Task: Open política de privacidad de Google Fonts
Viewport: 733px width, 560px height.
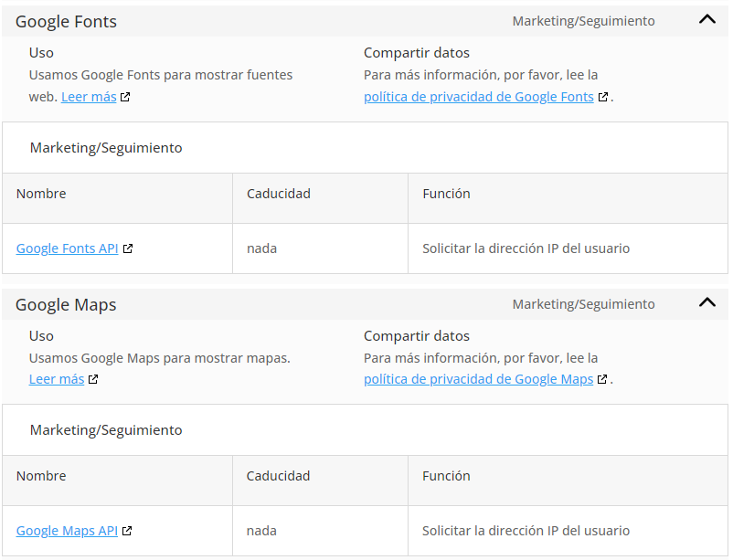Action: point(479,97)
